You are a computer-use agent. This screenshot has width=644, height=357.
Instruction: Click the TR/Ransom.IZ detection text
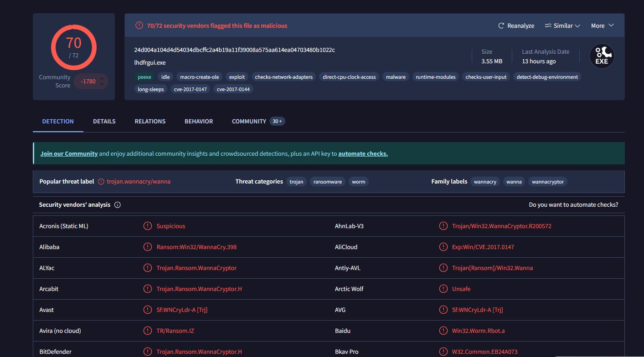pyautogui.click(x=175, y=331)
